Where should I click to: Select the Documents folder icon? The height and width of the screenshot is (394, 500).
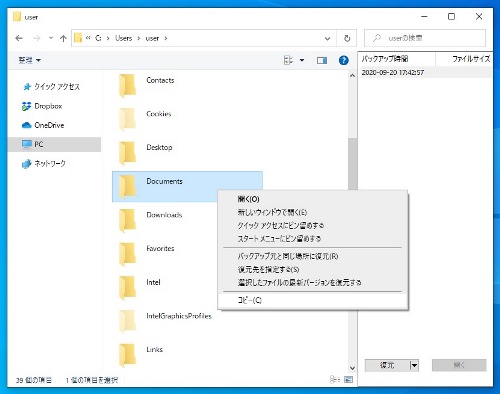(128, 187)
